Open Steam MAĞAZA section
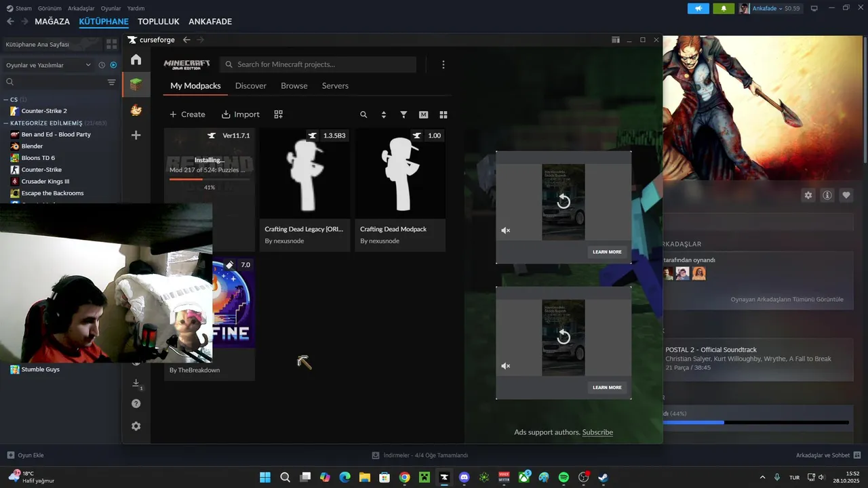Screen dimensions: 868x488 tap(52, 22)
